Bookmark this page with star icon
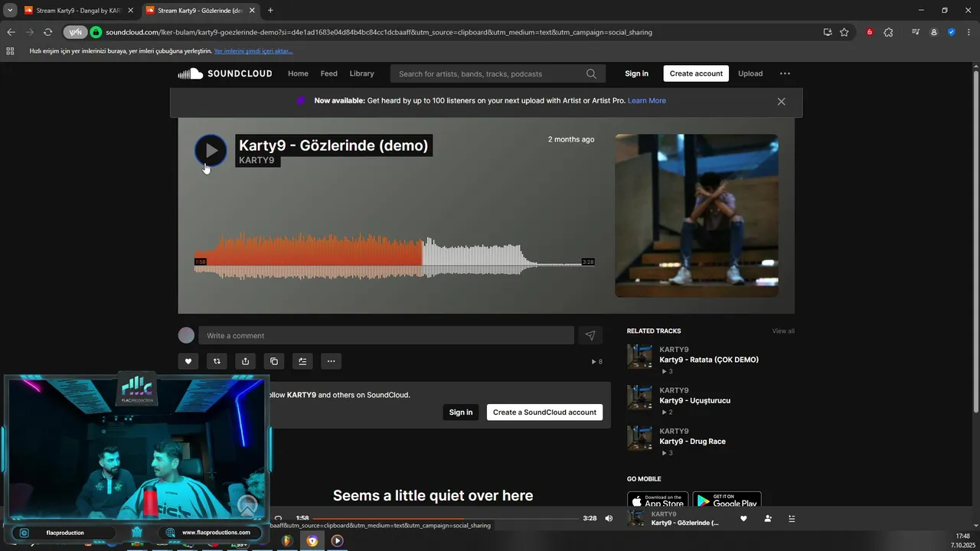980x551 pixels. (844, 32)
